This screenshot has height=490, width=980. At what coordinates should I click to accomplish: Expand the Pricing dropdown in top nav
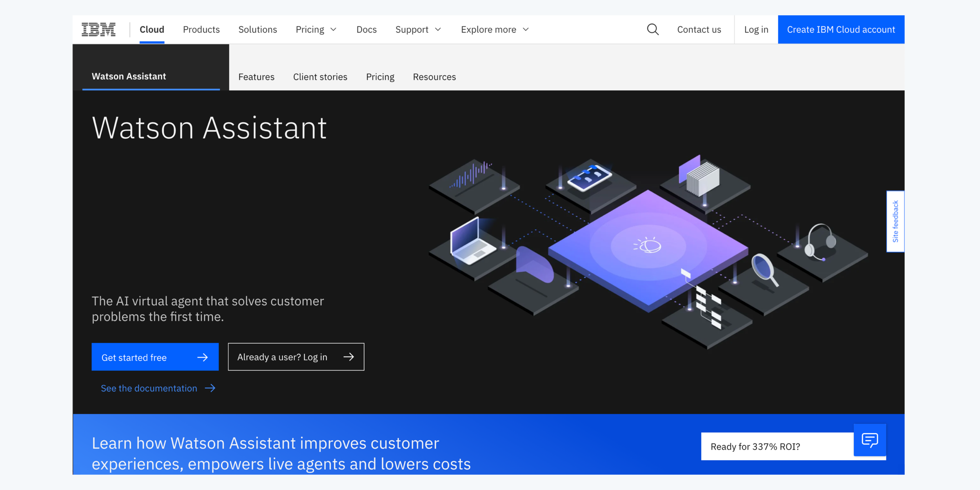[x=316, y=29]
